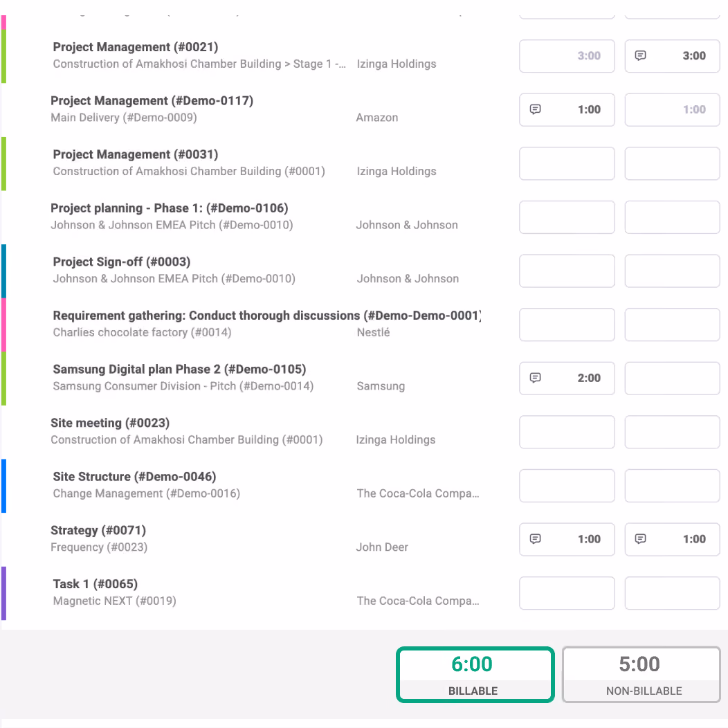This screenshot has height=728, width=728.
Task: Open task Task 1 (#0065)
Action: [x=95, y=584]
